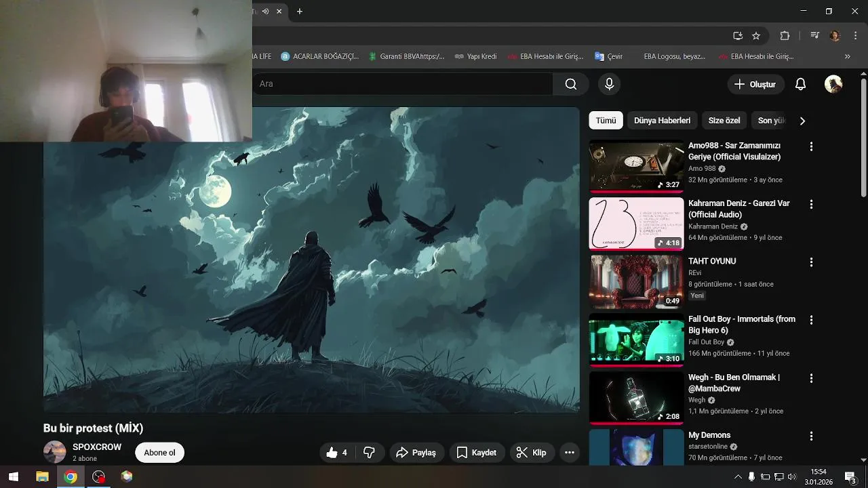
Task: Select the Dünya Haberleri filter chip
Action: [x=662, y=121]
